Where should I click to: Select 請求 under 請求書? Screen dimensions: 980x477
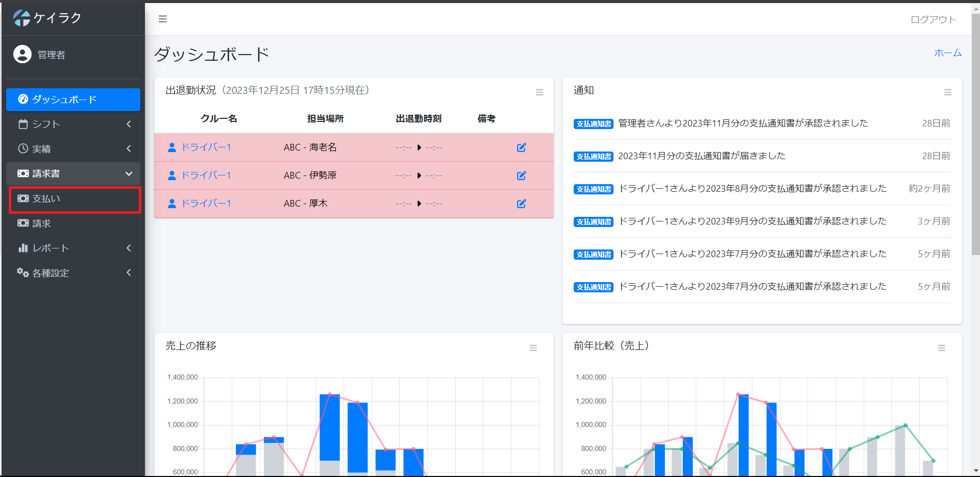point(73,223)
